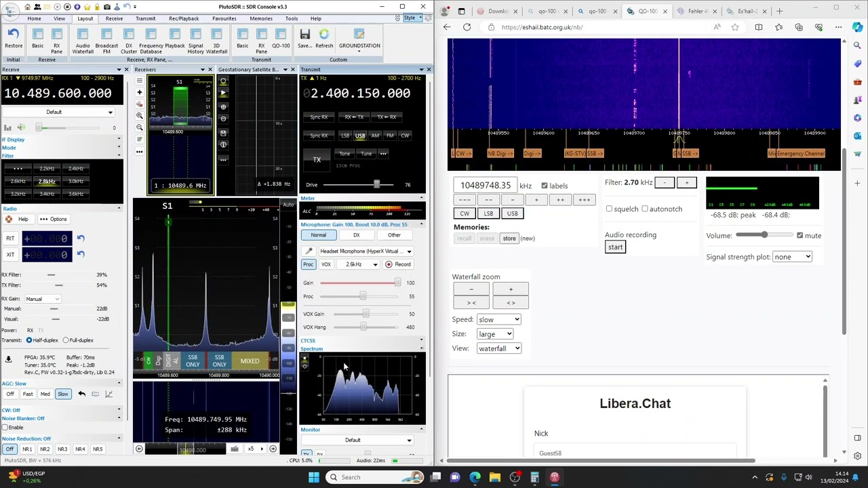Viewport: 868px width, 488px height.
Task: Add page to favorites star in Edge
Action: coord(735,27)
